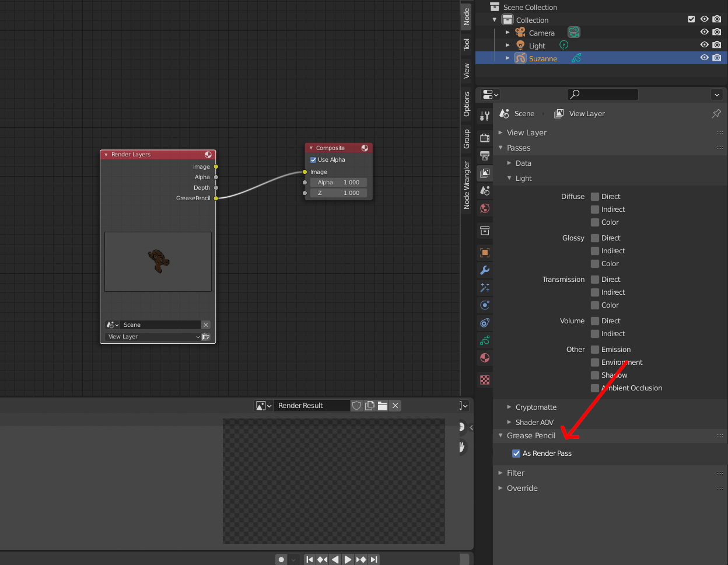The image size is (728, 565).
Task: Open the Material properties tab icon
Action: tap(484, 357)
